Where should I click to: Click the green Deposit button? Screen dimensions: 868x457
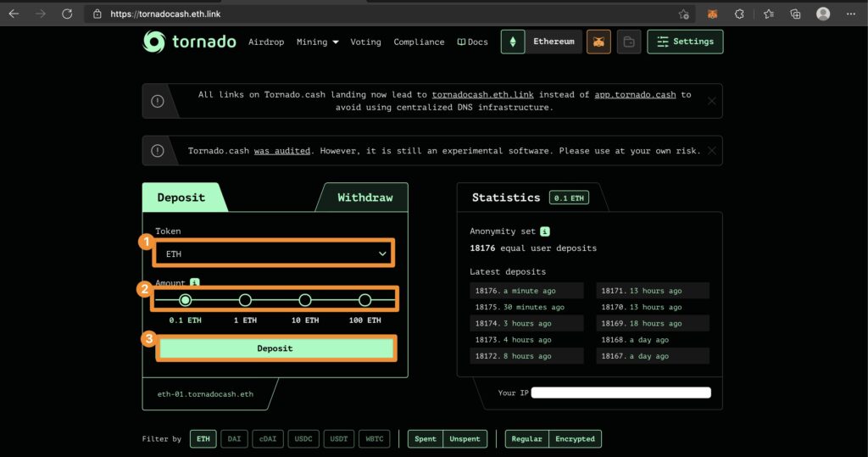point(275,348)
